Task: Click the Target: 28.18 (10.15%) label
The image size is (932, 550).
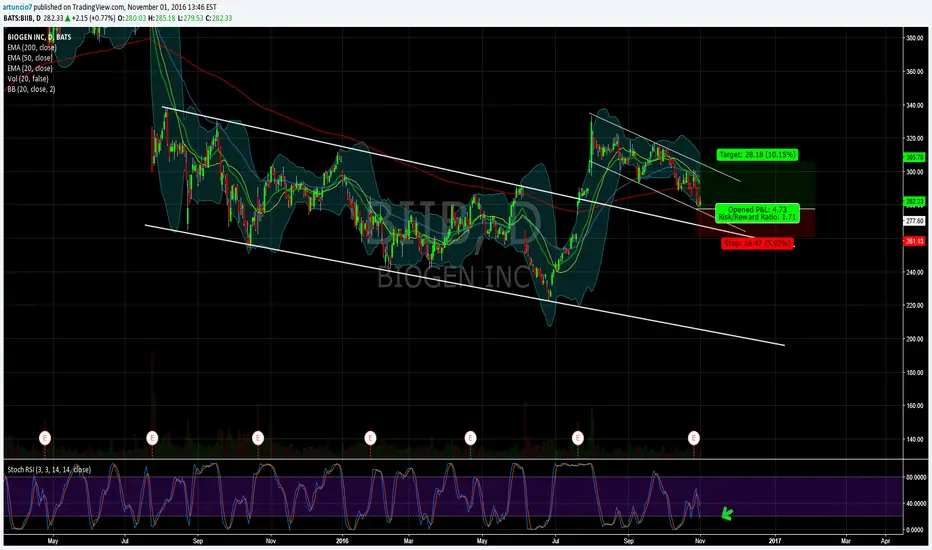Action: [757, 155]
